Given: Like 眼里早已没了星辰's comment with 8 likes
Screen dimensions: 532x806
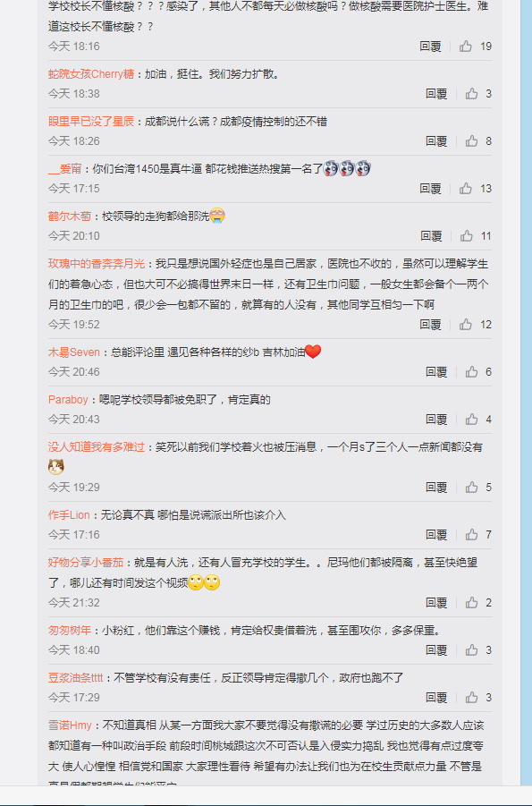Looking at the screenshot, I should (x=471, y=140).
